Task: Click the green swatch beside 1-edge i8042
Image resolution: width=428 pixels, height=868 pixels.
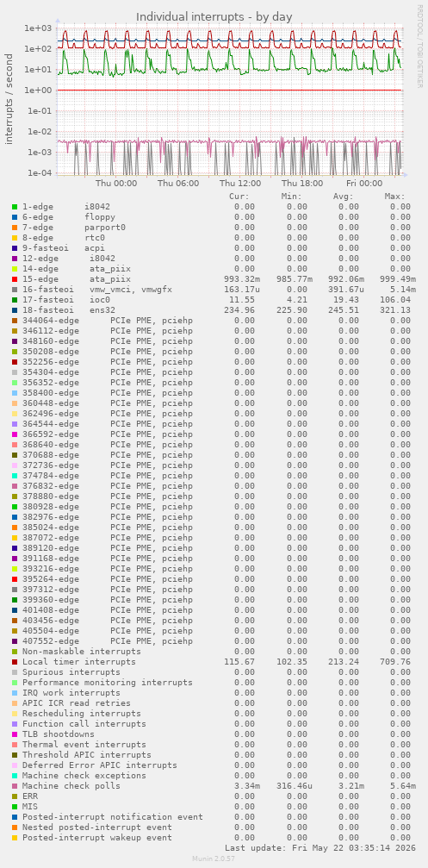Action: (15, 207)
